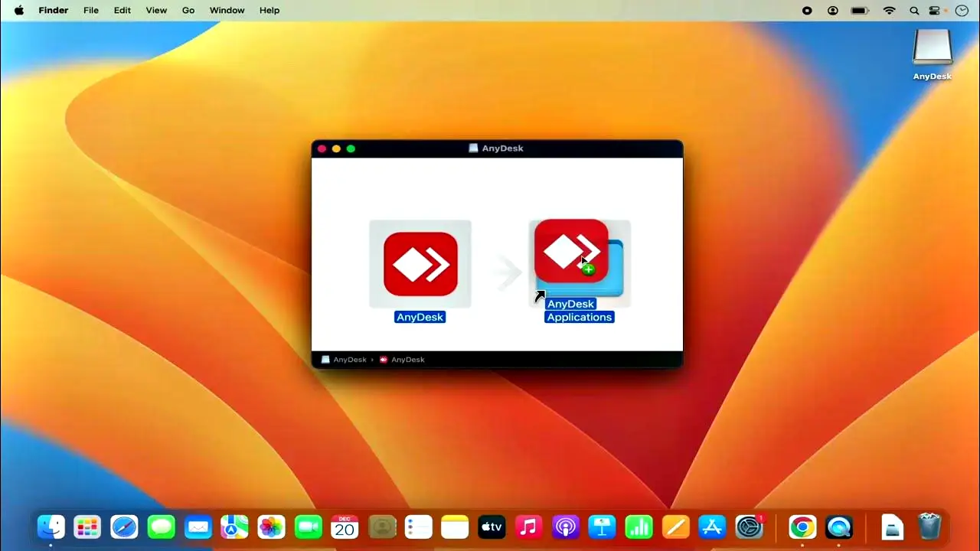Open App Store from the Dock
The height and width of the screenshot is (551, 980).
(712, 527)
